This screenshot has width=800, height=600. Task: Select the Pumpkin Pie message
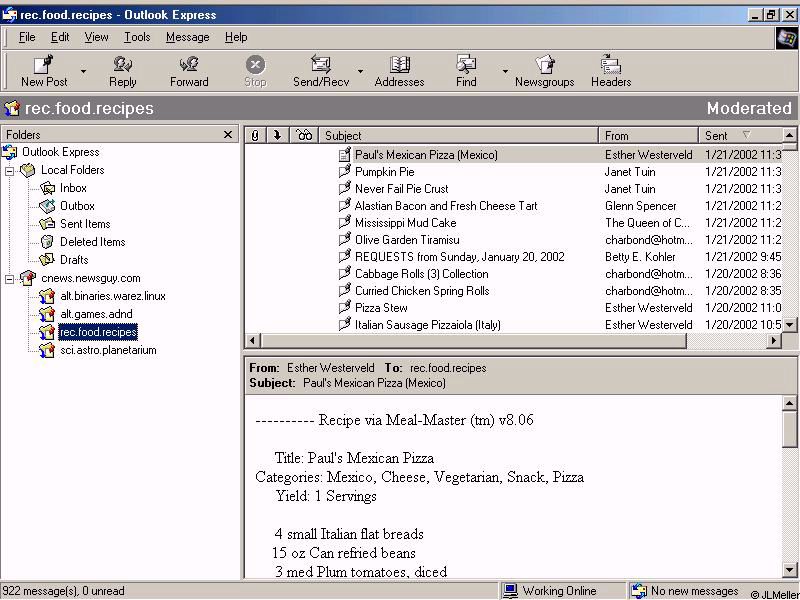click(384, 172)
